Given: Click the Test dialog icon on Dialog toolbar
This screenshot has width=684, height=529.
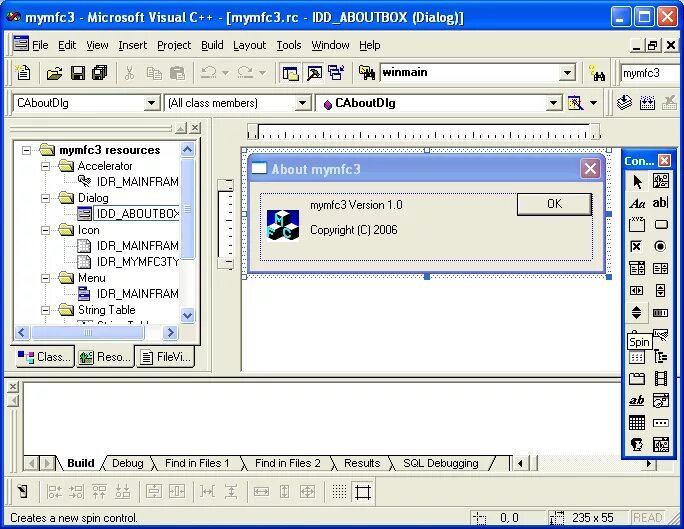Looking at the screenshot, I should tap(22, 492).
